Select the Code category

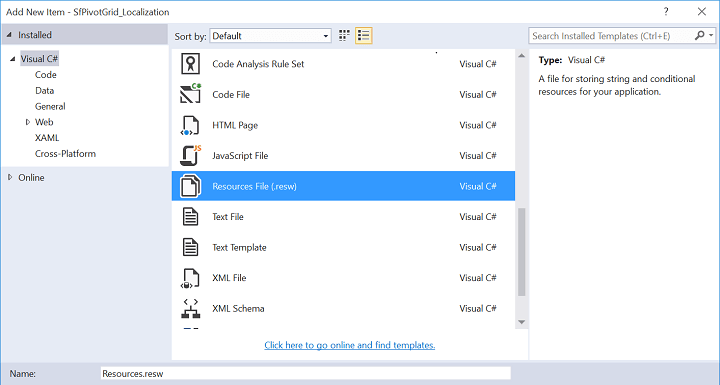45,74
